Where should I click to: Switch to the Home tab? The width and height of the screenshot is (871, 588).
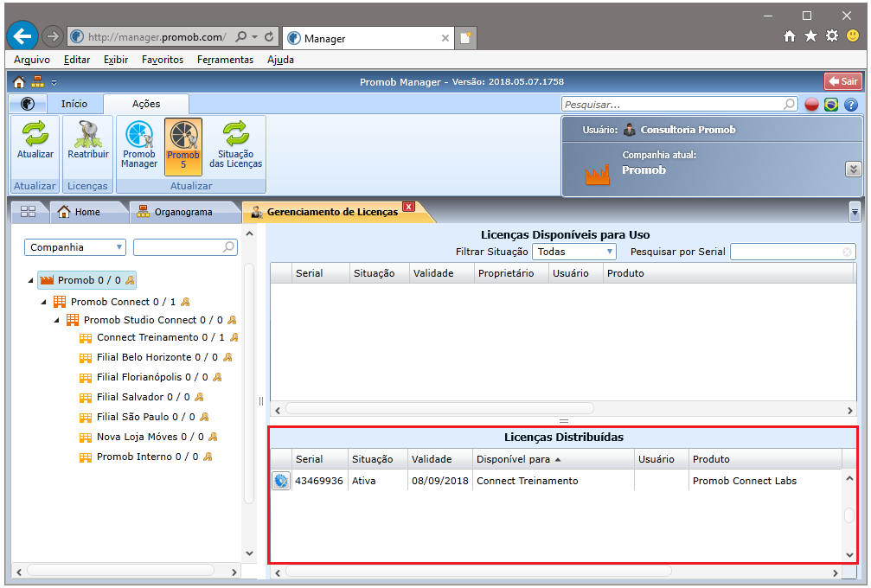(x=88, y=212)
